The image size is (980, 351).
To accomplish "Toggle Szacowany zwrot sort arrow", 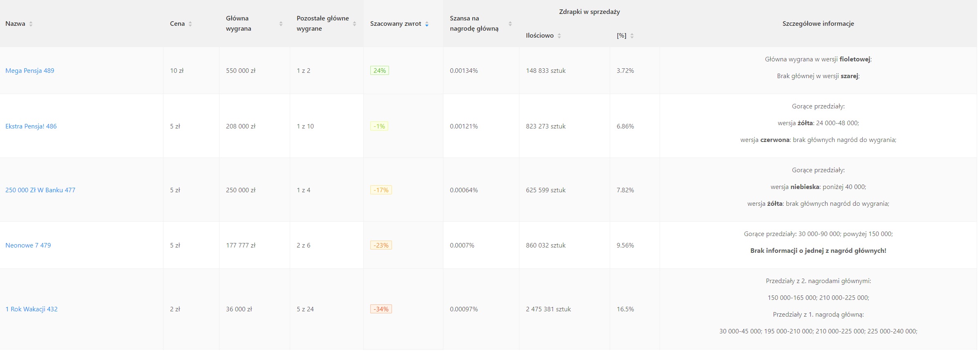I will tap(427, 24).
